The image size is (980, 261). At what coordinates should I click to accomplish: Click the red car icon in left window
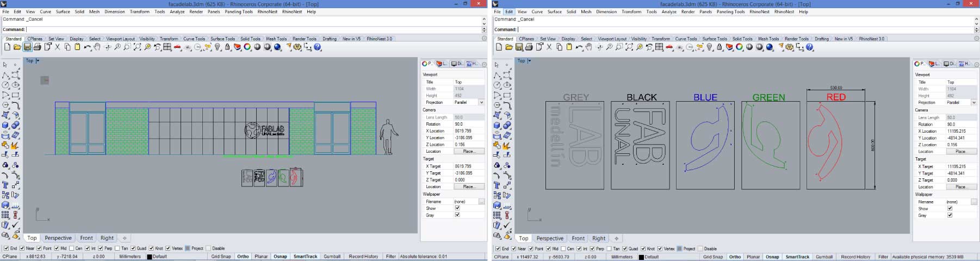(x=177, y=47)
